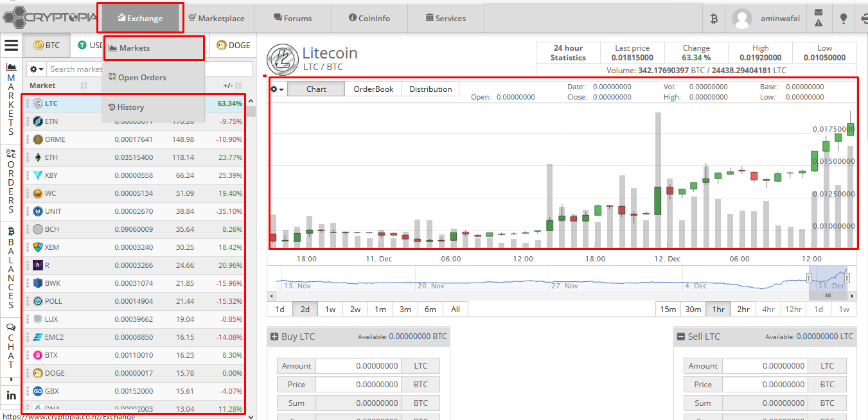Screen dimensions: 868x420
Task: Switch to the Chart tab
Action: pos(316,89)
